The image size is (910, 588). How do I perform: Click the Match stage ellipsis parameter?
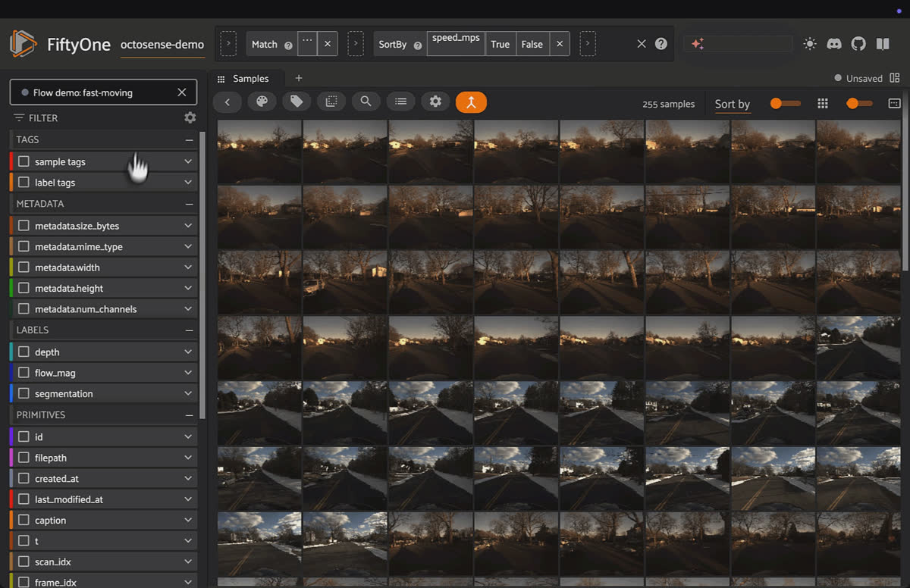(x=307, y=43)
